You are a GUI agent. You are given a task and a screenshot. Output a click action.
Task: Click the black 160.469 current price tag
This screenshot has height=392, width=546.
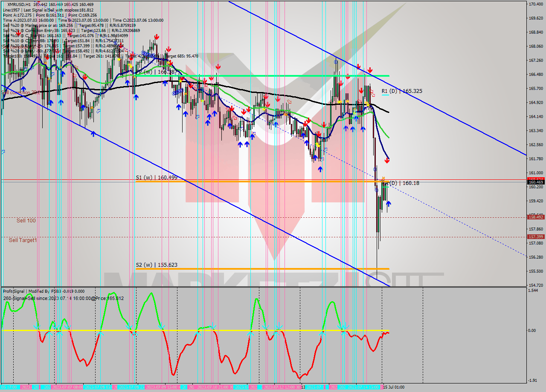pyautogui.click(x=536, y=182)
